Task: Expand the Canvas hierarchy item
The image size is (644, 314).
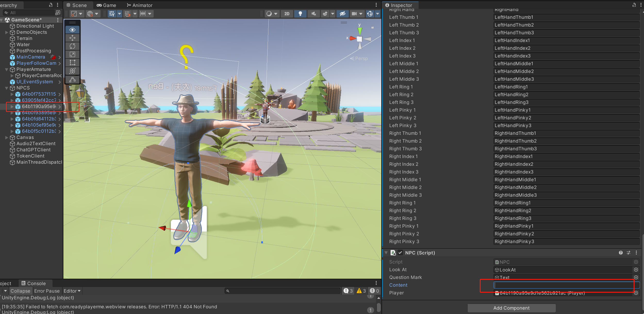Action: tap(6, 137)
